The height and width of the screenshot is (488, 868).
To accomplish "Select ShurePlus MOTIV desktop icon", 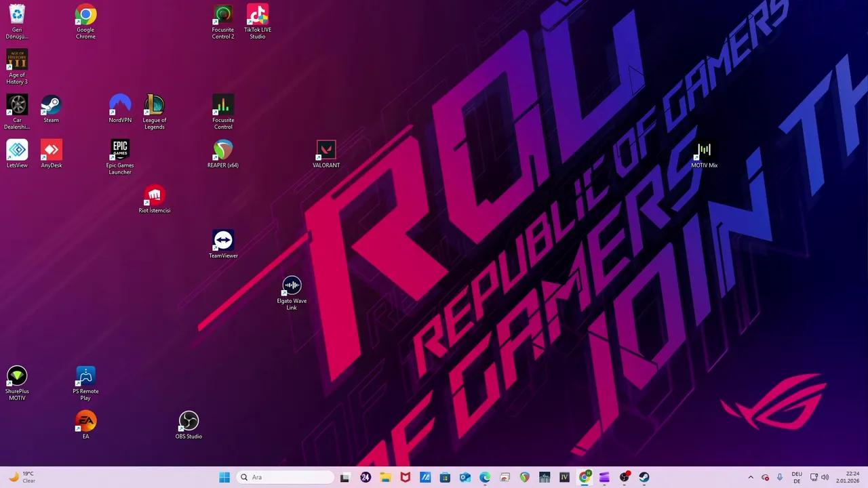I will click(x=17, y=383).
